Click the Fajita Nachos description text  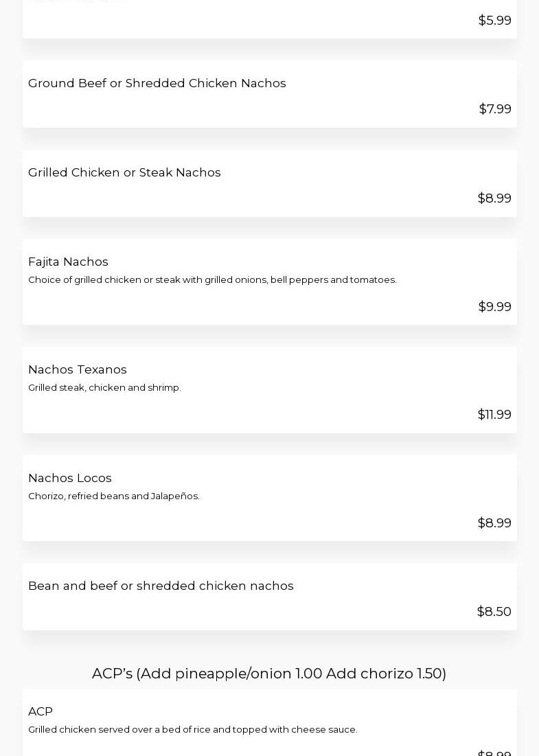[x=212, y=280]
